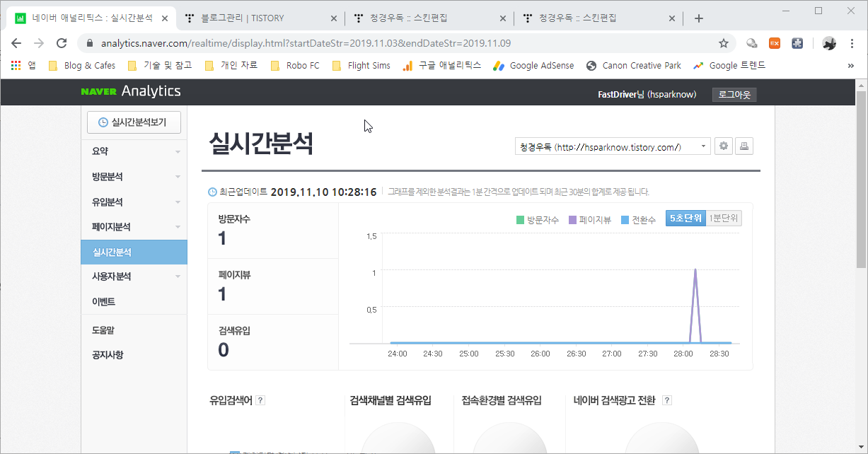Viewport: 868px width, 454px height.
Task: Expand the 유입분석 sidebar menu
Action: click(134, 202)
